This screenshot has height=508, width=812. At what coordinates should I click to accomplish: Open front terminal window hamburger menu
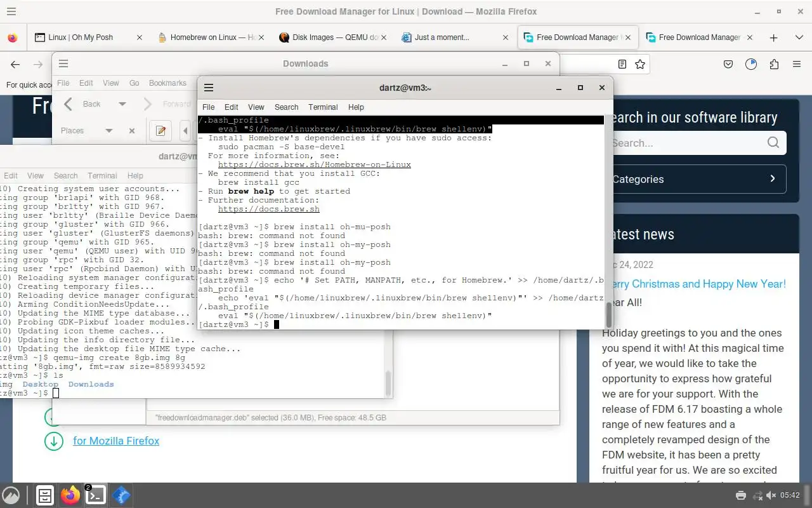pyautogui.click(x=209, y=88)
